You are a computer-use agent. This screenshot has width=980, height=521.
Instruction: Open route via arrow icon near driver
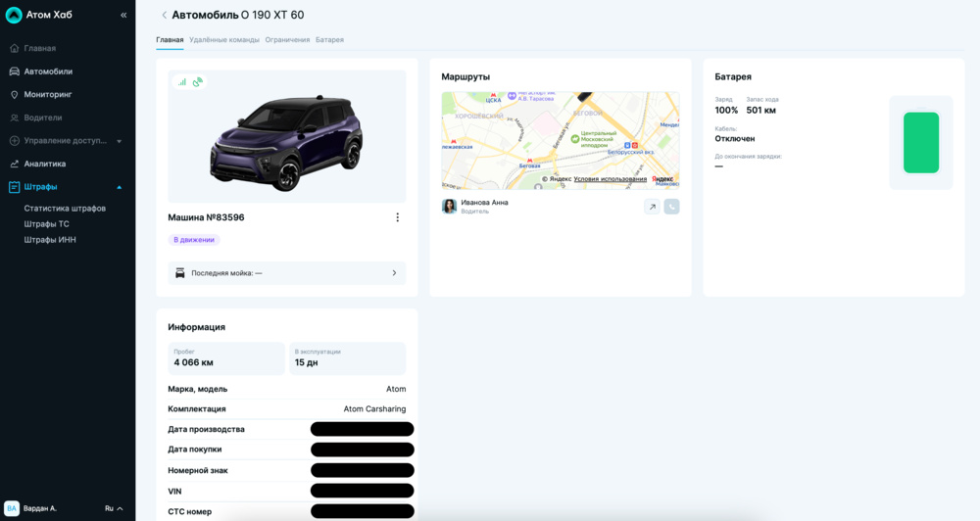[652, 207]
